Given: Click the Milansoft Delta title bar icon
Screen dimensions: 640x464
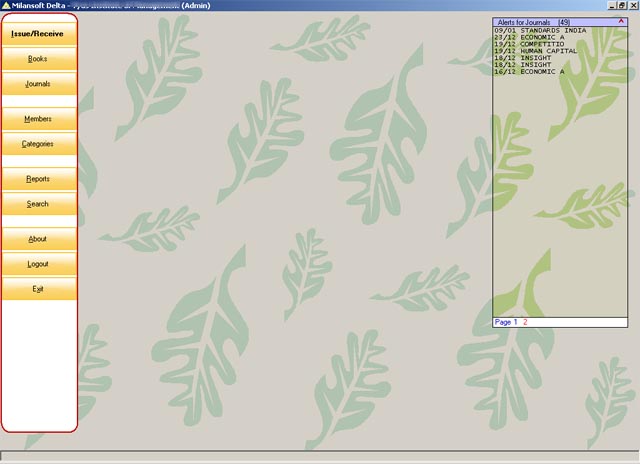Looking at the screenshot, I should point(6,5).
